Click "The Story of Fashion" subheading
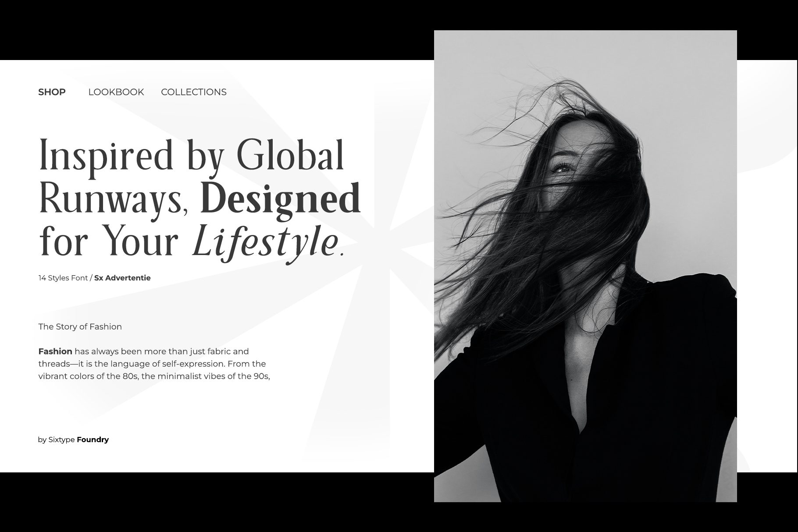The image size is (798, 532). [x=80, y=326]
